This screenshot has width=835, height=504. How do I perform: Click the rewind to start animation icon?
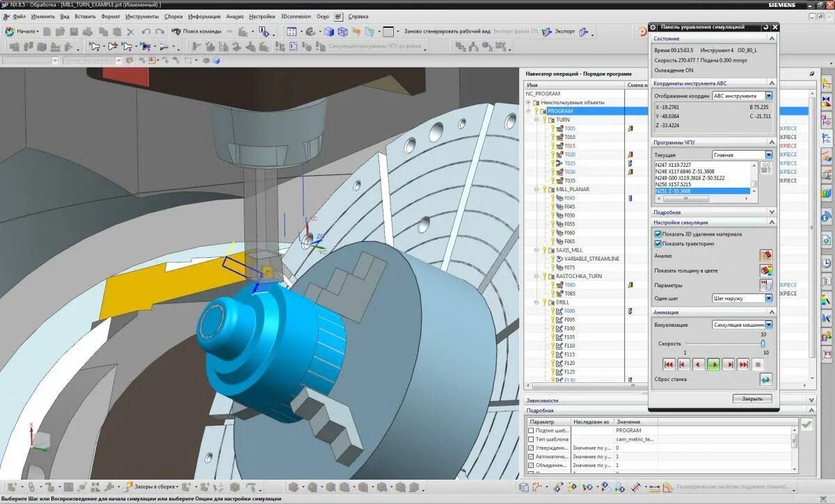coord(669,364)
